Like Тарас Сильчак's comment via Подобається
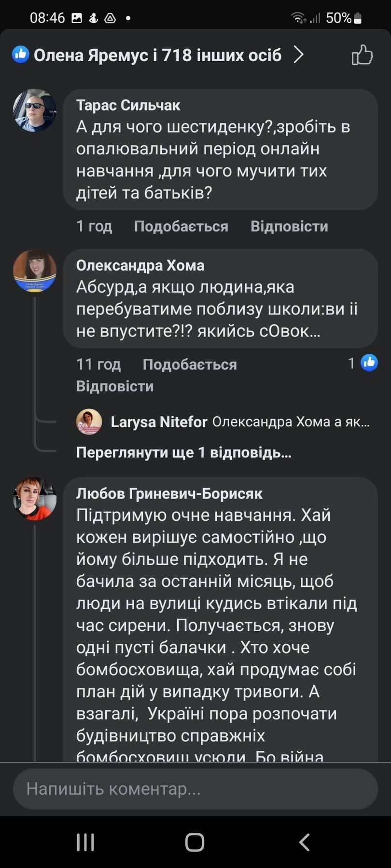391x868 pixels. click(181, 226)
